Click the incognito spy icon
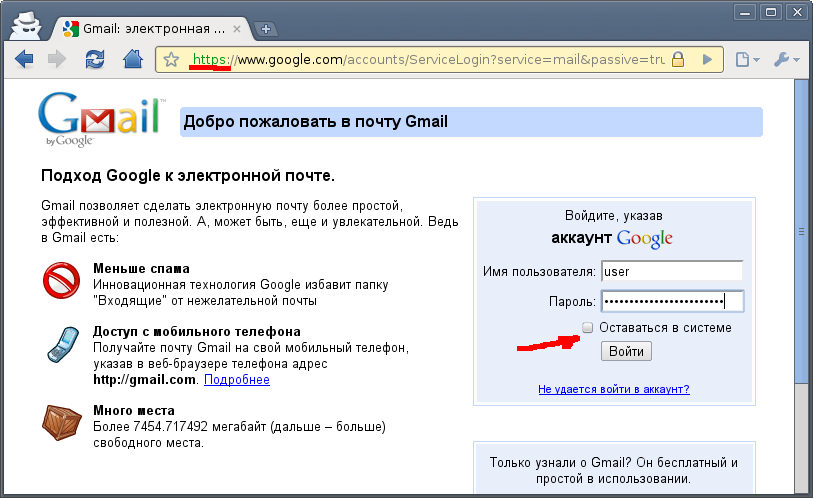Image resolution: width=813 pixels, height=498 pixels. (x=25, y=25)
